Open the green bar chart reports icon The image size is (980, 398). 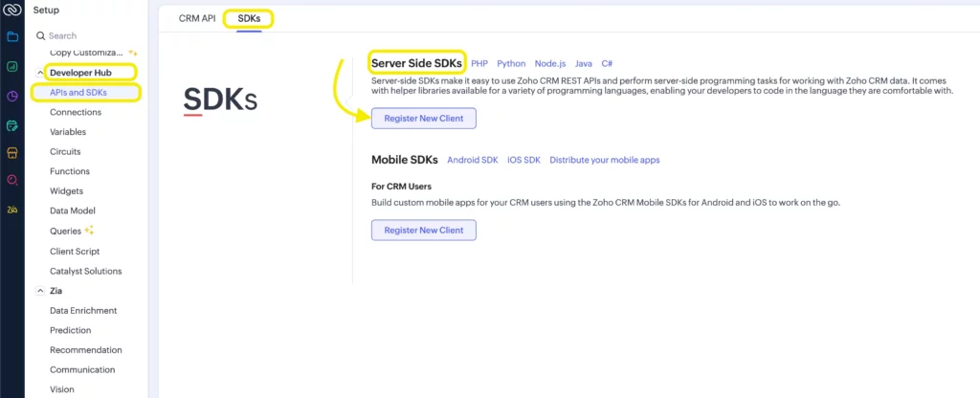11,66
